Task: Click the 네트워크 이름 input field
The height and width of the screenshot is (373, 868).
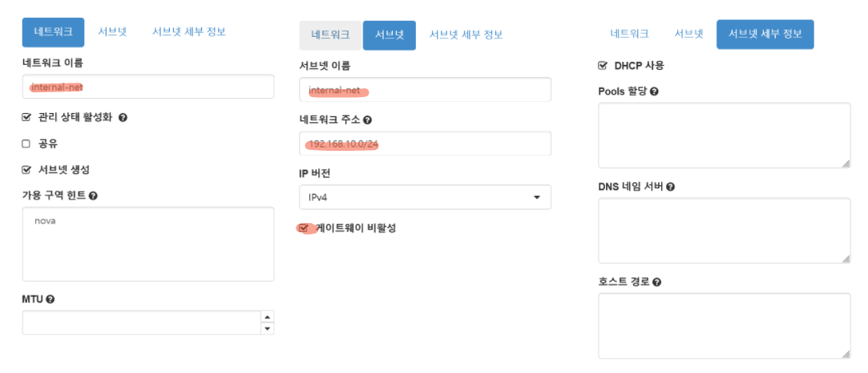Action: (148, 87)
